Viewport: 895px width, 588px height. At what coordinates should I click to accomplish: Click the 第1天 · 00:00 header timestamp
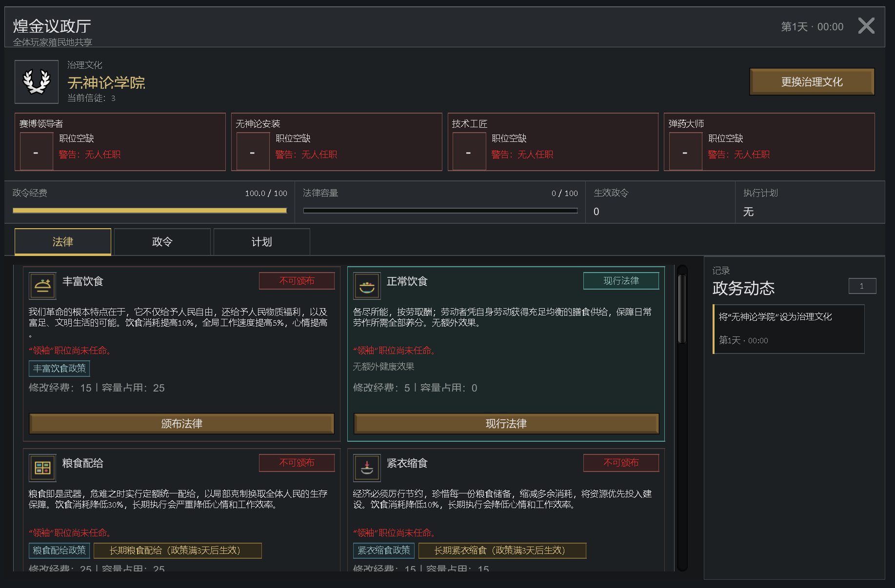(x=812, y=27)
